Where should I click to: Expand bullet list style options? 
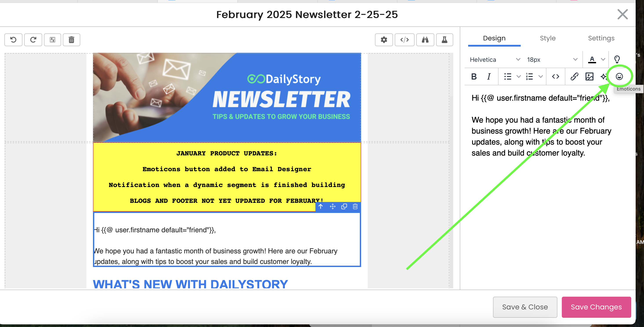click(518, 76)
